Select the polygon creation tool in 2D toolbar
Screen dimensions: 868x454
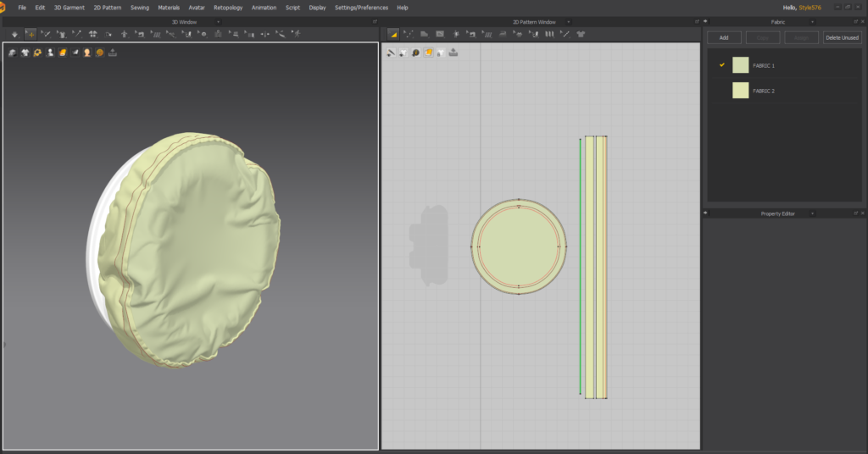[x=424, y=34]
